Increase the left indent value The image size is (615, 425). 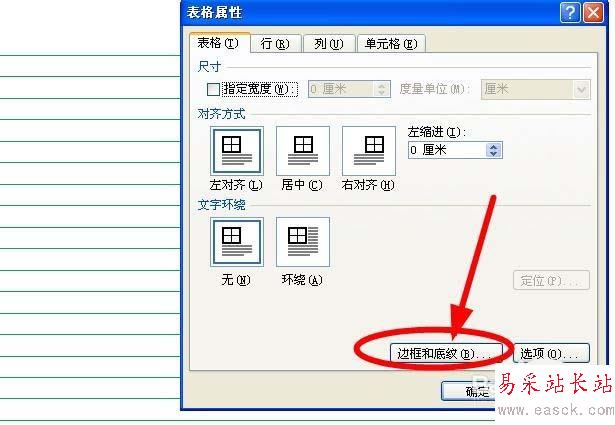[493, 147]
